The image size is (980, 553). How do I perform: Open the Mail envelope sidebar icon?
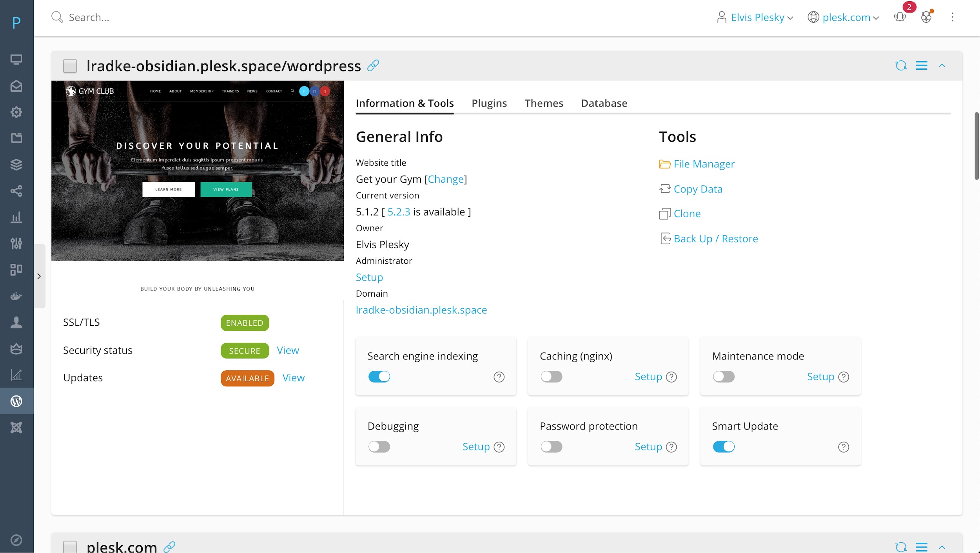pos(16,86)
